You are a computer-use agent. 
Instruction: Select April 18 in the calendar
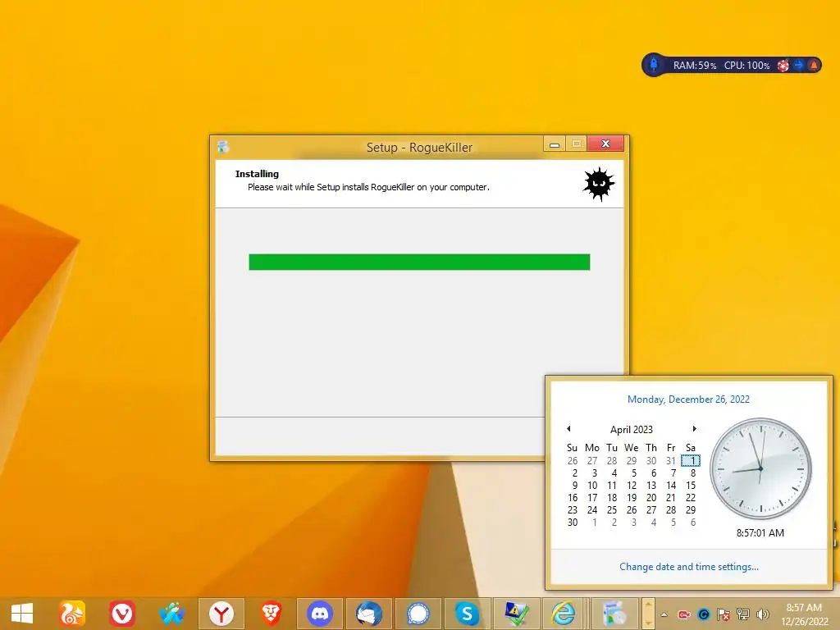pyautogui.click(x=612, y=498)
